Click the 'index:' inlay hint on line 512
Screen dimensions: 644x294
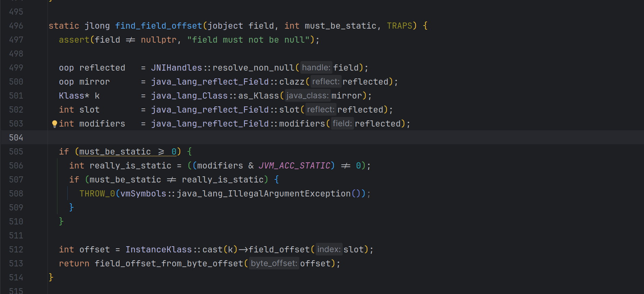(329, 249)
